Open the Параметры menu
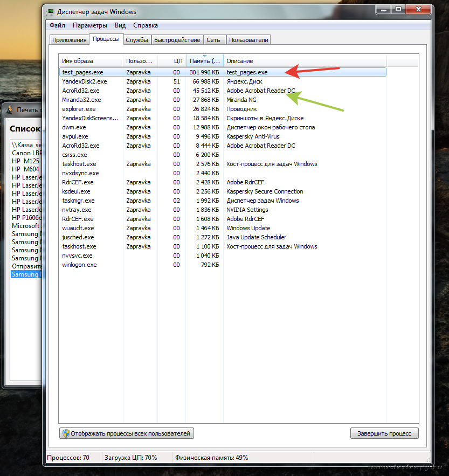The width and height of the screenshot is (449, 476). click(x=90, y=25)
